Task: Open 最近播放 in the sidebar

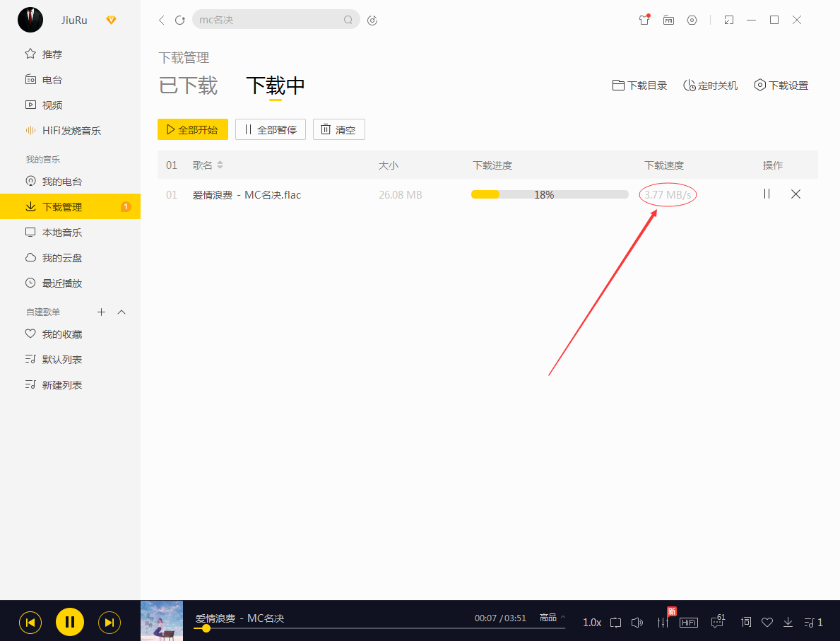Action: coord(70,283)
